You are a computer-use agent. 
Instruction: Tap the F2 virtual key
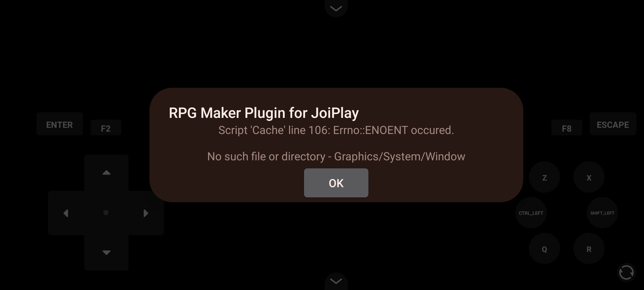pos(106,128)
